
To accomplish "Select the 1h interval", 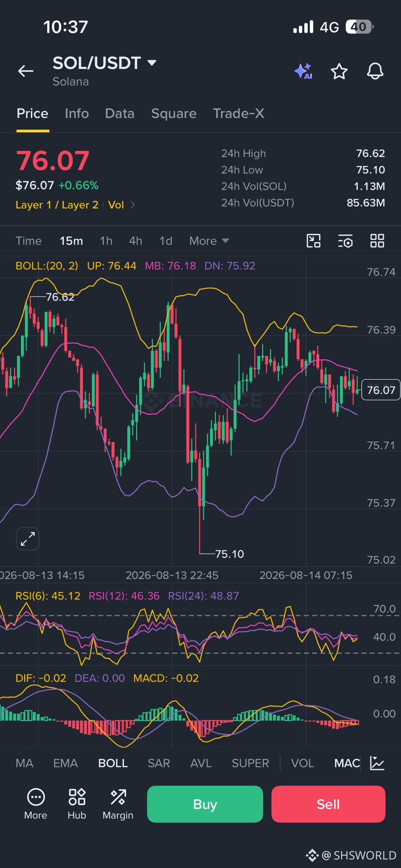I will (x=106, y=241).
